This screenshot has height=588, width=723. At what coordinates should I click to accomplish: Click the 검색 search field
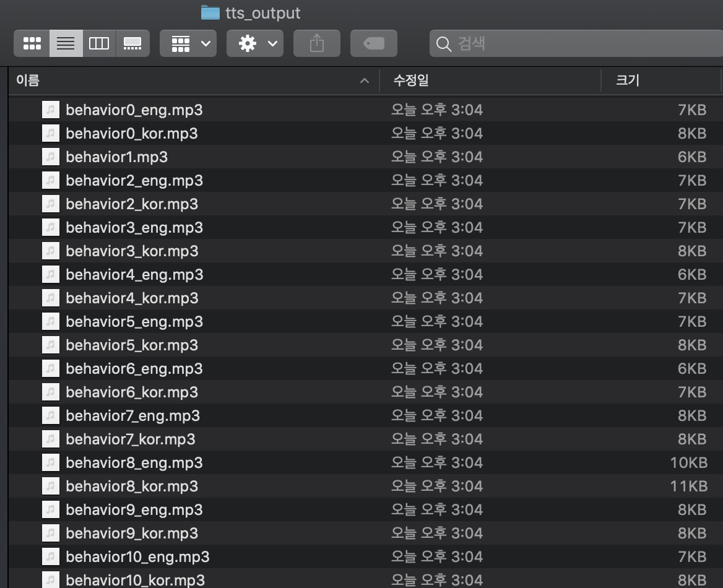tap(576, 43)
